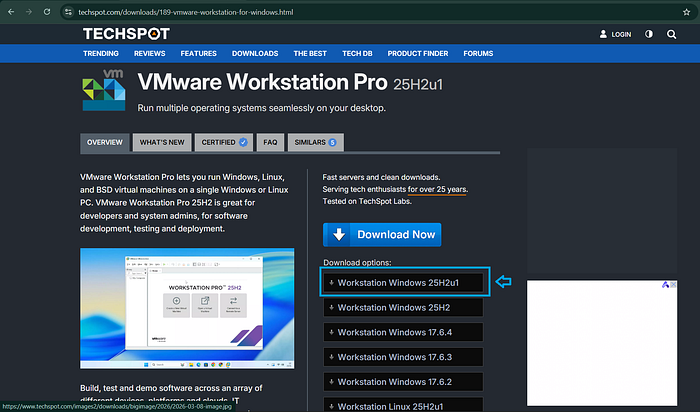Click the 25H2u1 version label in title

click(x=418, y=84)
